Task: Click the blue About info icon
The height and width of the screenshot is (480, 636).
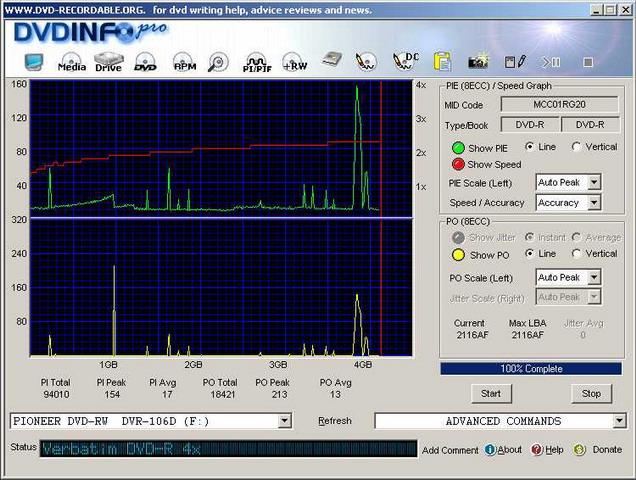Action: click(490, 450)
